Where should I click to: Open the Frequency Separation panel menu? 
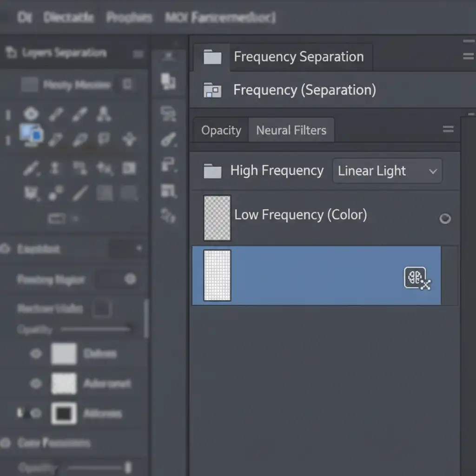click(468, 56)
